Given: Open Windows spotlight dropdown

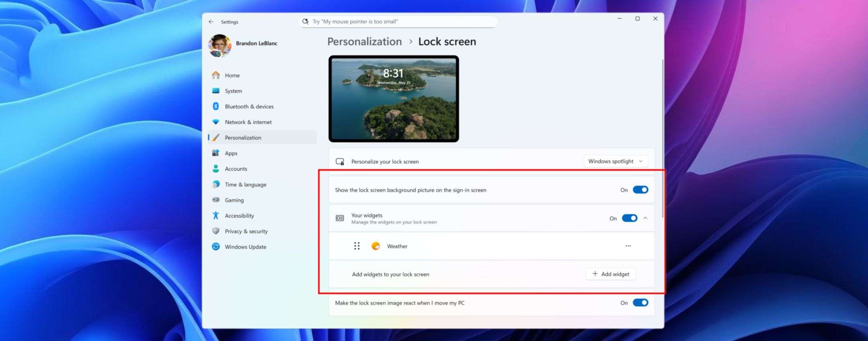Looking at the screenshot, I should click(x=616, y=161).
